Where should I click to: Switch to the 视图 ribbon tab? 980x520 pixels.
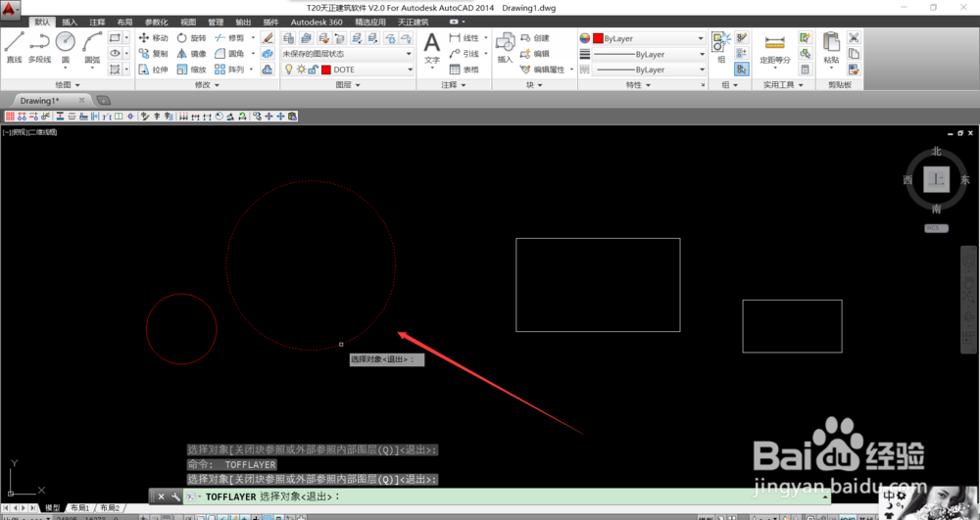(187, 22)
